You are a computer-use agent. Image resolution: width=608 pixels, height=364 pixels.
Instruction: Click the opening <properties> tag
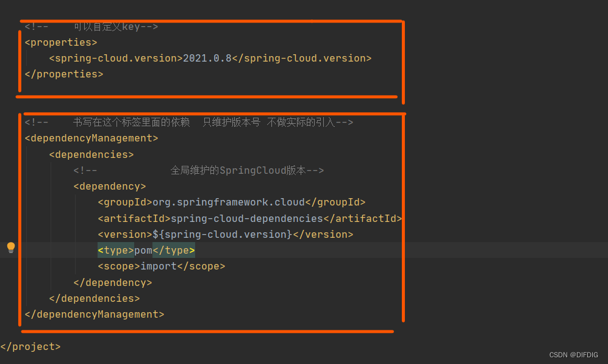61,42
